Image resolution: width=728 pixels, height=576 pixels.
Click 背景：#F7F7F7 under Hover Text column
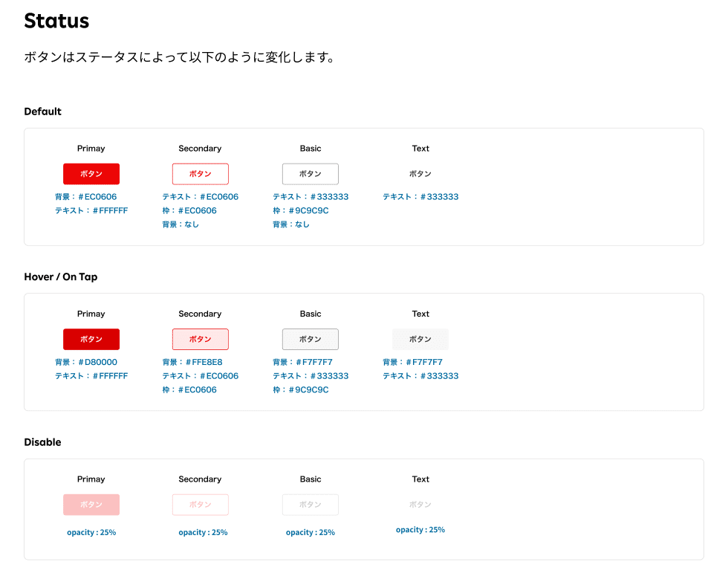coord(413,363)
